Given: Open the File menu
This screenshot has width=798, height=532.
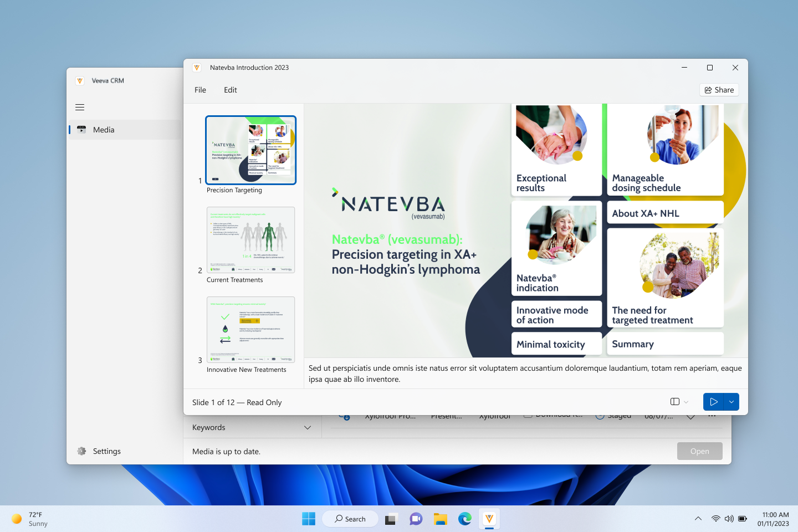Looking at the screenshot, I should coord(200,90).
